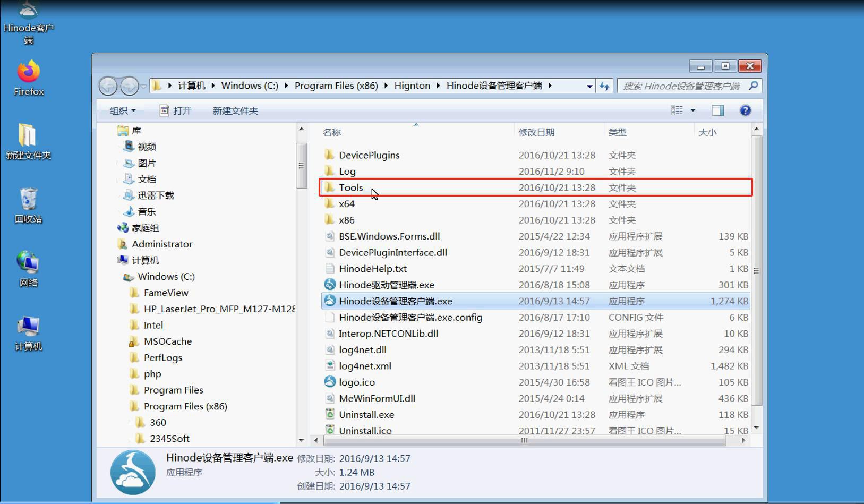Click the horizontal scrollbar in file list

tap(524, 441)
